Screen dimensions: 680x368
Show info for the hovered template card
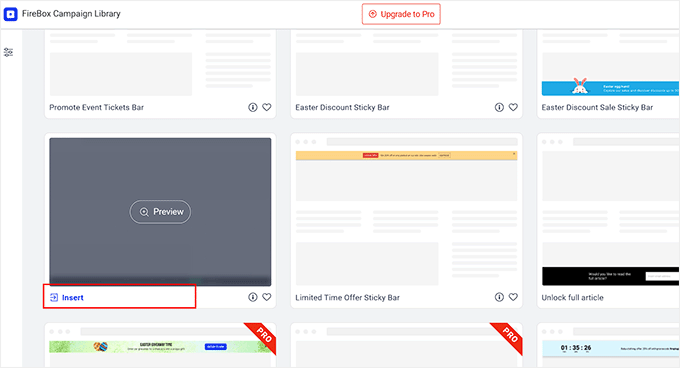point(253,297)
